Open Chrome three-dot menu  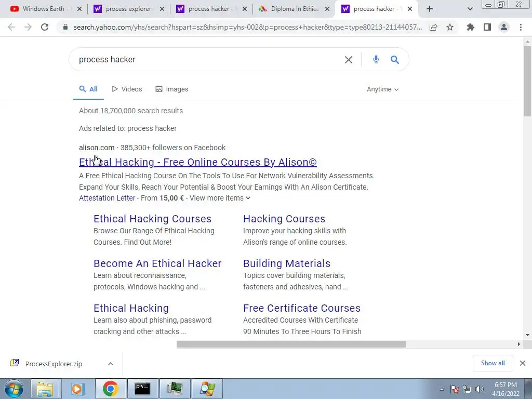[521, 27]
